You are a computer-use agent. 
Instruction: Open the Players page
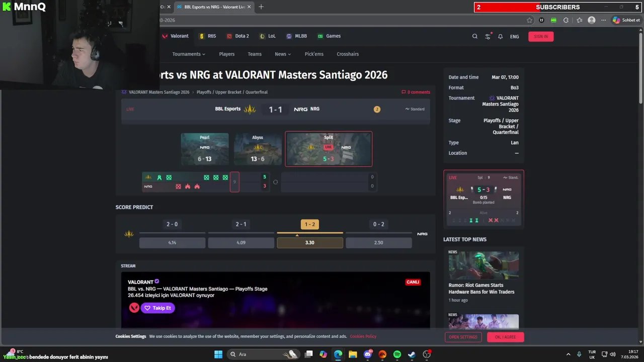[226, 54]
